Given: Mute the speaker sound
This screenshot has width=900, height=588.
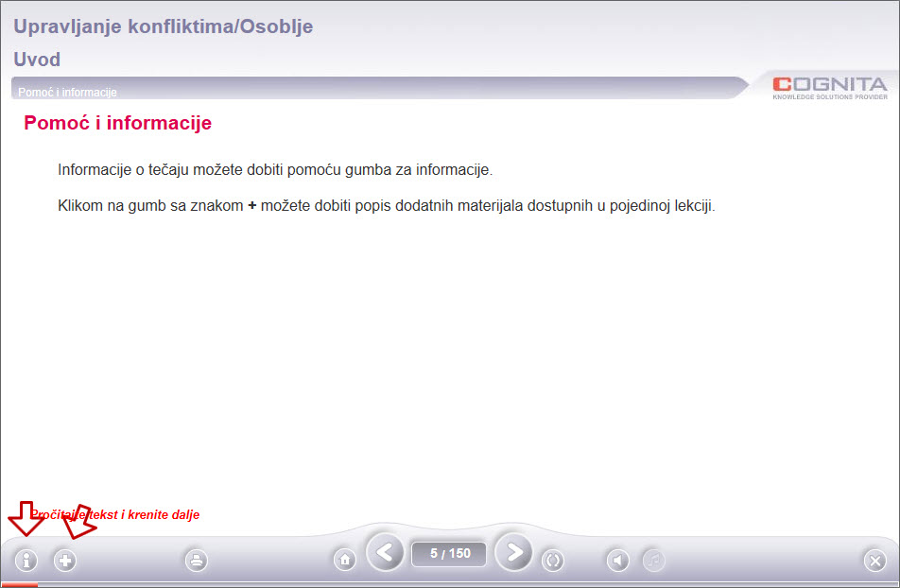Looking at the screenshot, I should 617,561.
